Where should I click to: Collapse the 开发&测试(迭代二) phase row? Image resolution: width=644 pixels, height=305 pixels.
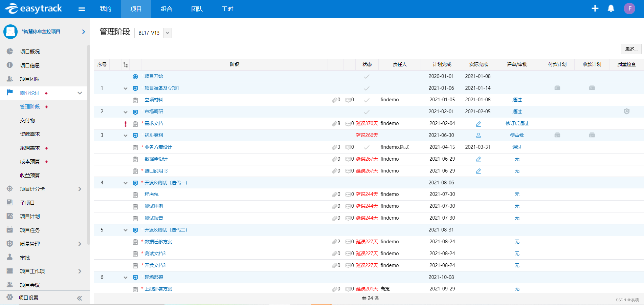(x=126, y=230)
